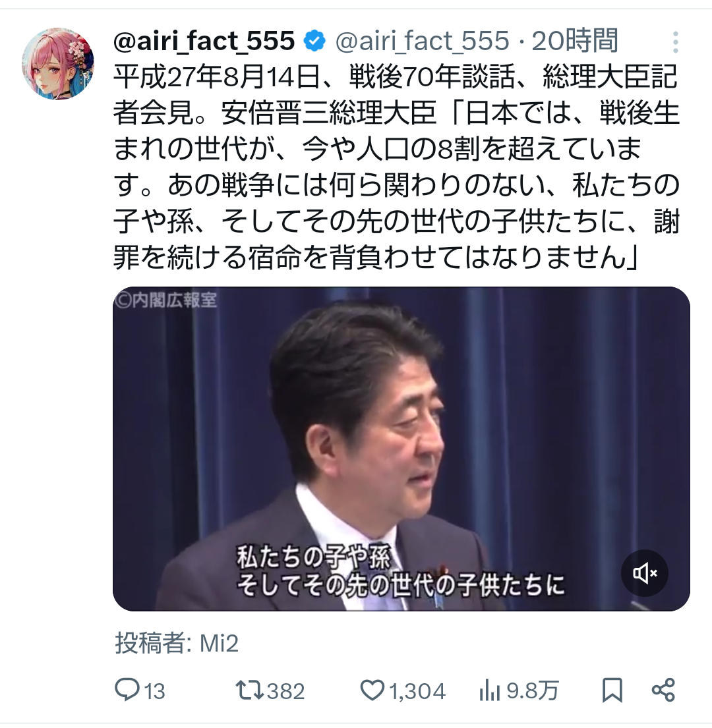712x728 pixels.
Task: Unmute the video with the speaker button
Action: 645,573
